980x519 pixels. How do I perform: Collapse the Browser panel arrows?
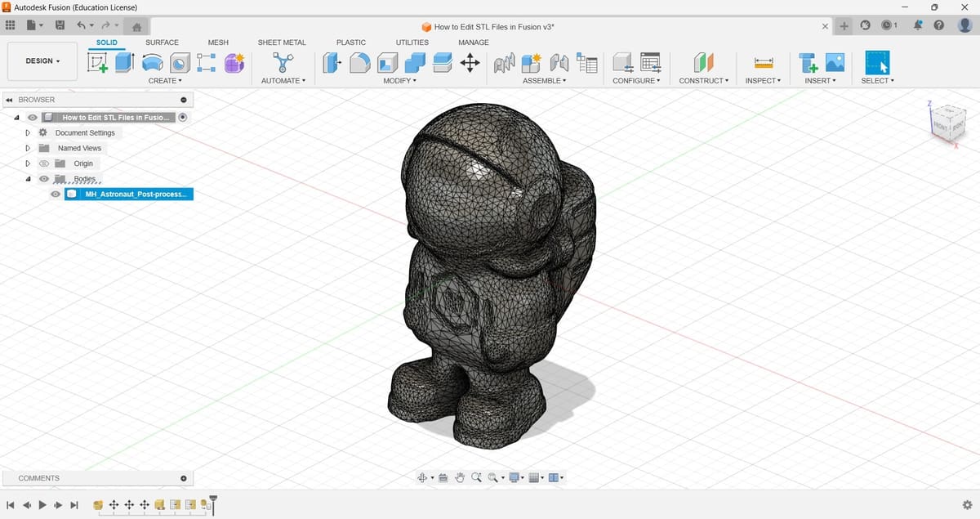tap(9, 100)
